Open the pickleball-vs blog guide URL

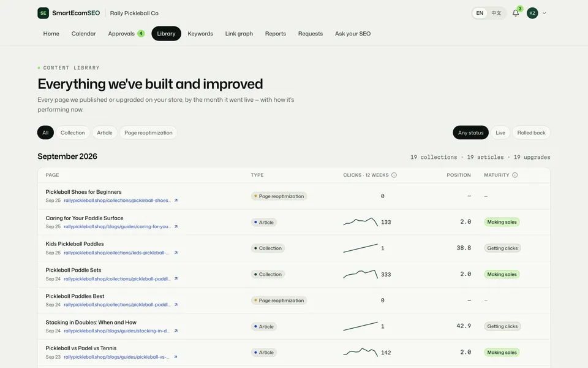(116, 357)
